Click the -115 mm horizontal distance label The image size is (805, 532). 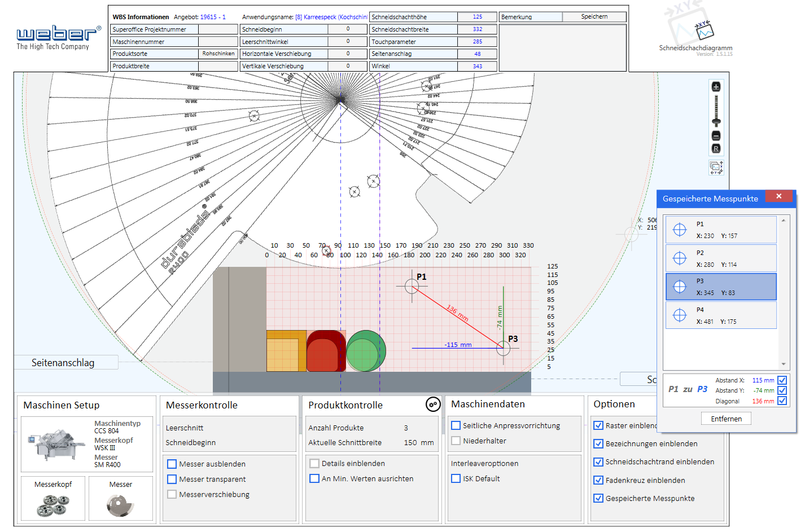coord(458,345)
